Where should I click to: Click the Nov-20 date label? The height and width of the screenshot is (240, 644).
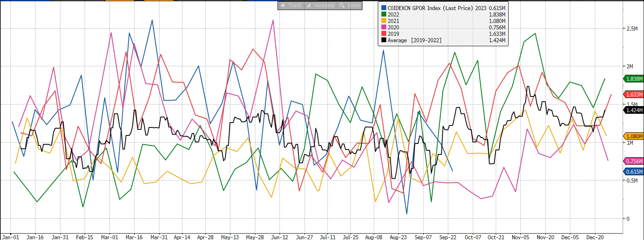coord(545,237)
